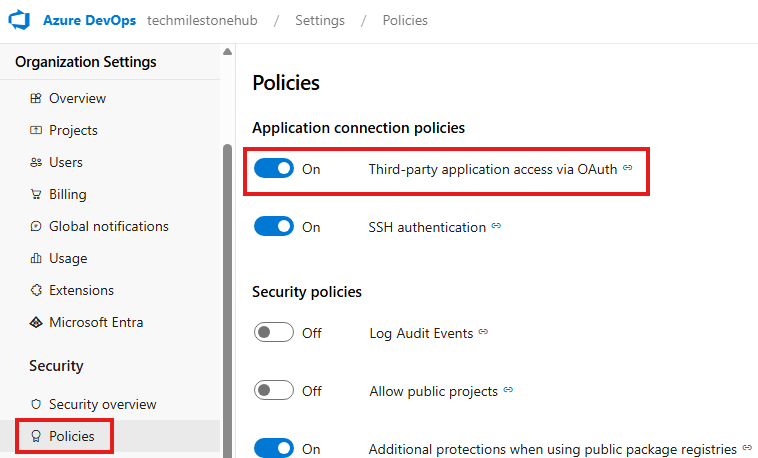The height and width of the screenshot is (458, 758).
Task: Enable the Allow public projects switch
Action: [274, 390]
